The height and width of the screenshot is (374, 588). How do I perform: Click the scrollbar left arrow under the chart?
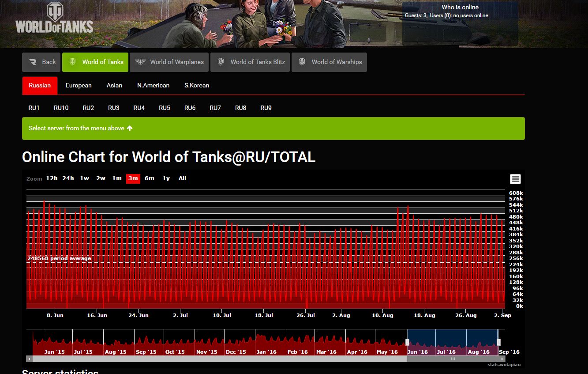29,359
